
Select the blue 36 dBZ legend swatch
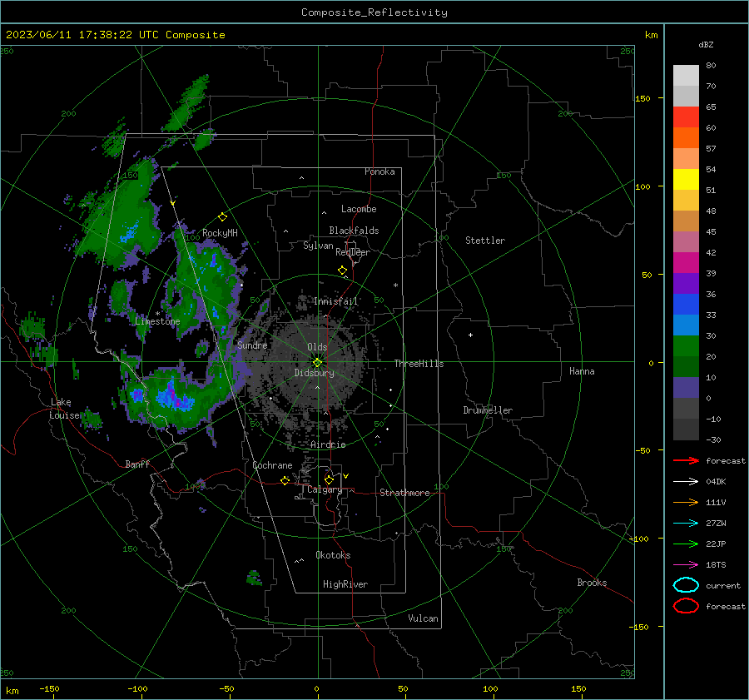pyautogui.click(x=686, y=304)
